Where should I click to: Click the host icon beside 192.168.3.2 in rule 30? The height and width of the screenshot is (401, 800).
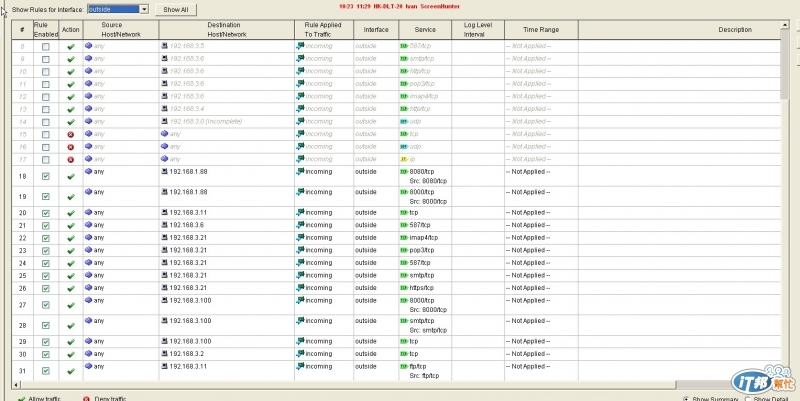click(x=164, y=354)
